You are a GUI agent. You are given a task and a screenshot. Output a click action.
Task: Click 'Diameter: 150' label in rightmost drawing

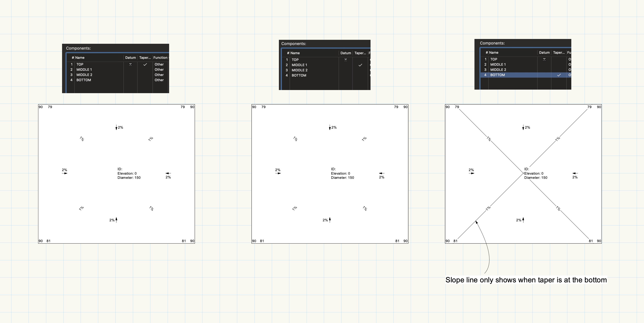click(x=535, y=178)
